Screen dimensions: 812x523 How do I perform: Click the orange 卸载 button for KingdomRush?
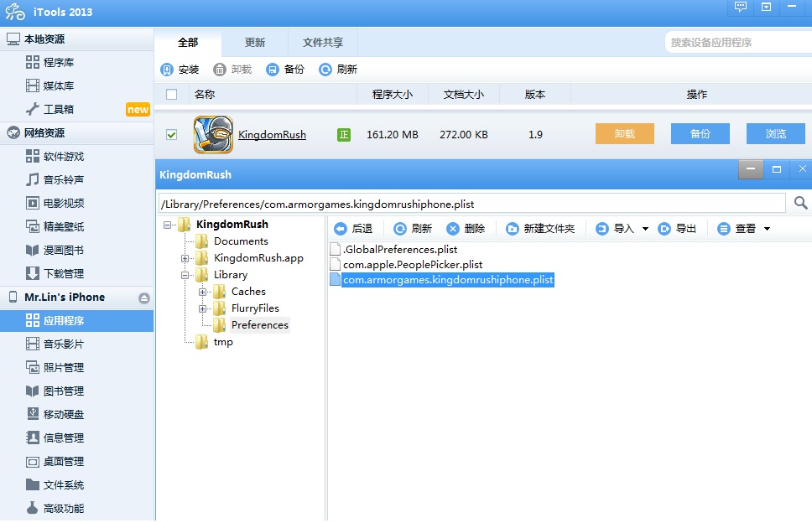625,134
